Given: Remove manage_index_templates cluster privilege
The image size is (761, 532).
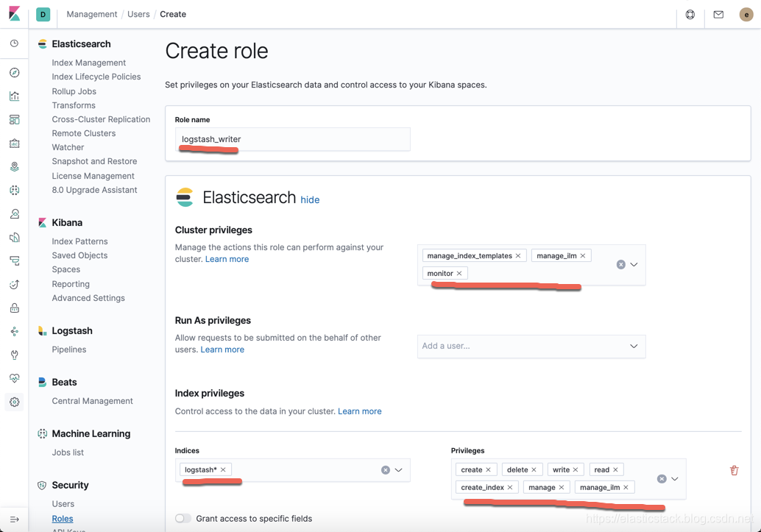Looking at the screenshot, I should [518, 256].
